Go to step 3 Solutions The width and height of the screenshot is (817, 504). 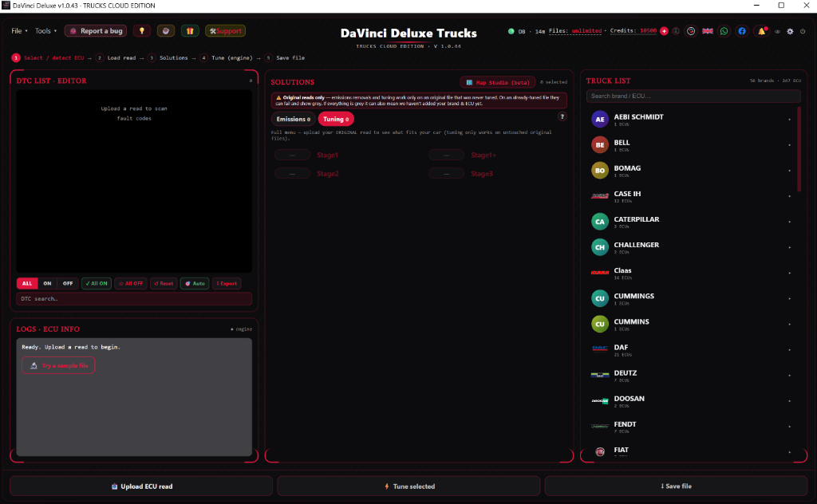168,57
